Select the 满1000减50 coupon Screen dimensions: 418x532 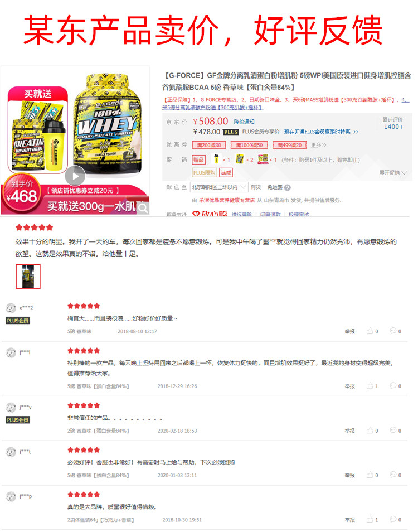249,145
